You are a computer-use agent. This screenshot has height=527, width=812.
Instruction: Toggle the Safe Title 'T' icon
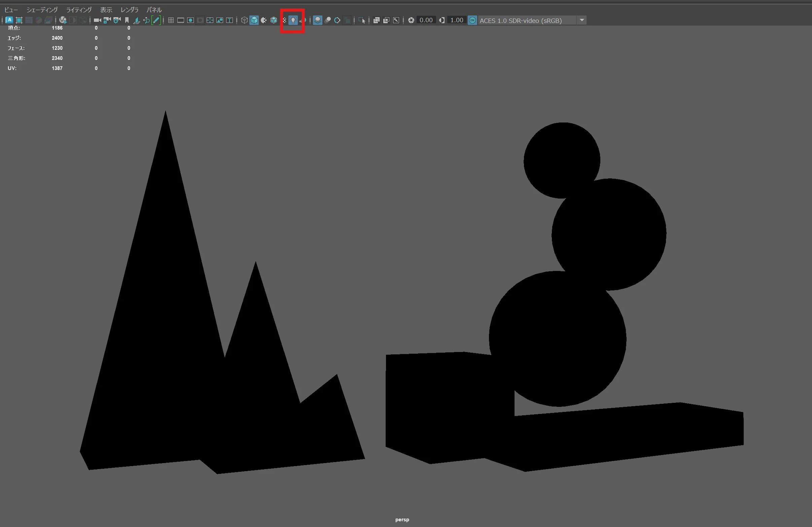click(x=230, y=20)
